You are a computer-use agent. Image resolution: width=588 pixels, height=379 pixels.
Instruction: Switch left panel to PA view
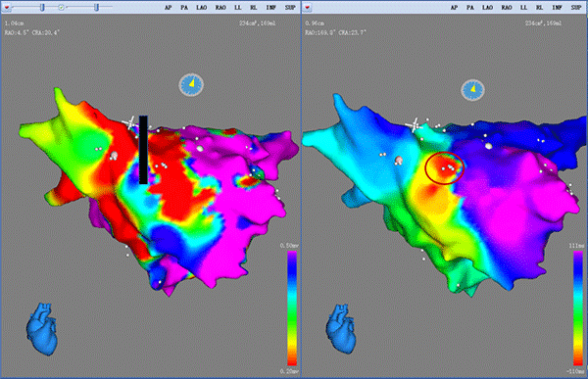184,8
